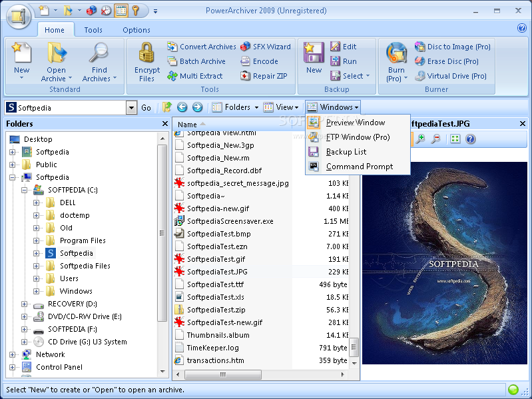
Task: Collapse the SOFTPEDIA (C:) drive node
Action: click(24, 190)
